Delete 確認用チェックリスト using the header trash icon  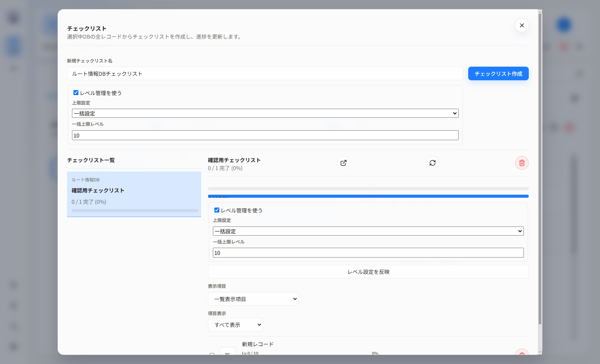coord(522,163)
